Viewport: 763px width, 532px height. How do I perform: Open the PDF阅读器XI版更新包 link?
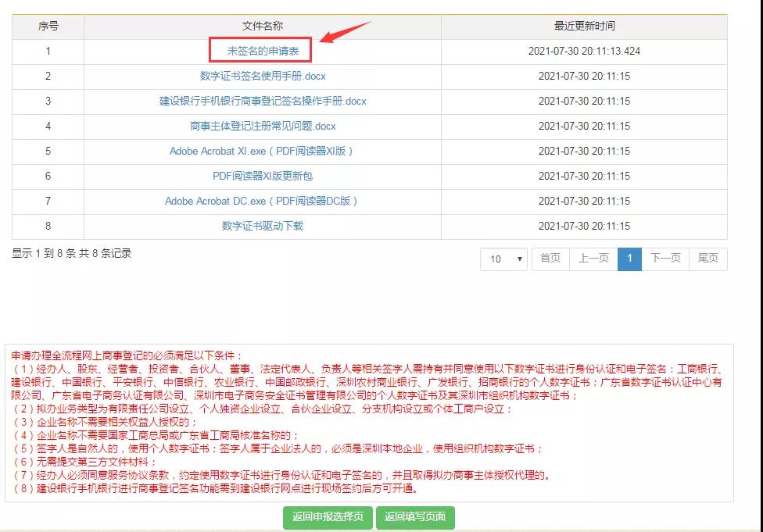pos(263,176)
